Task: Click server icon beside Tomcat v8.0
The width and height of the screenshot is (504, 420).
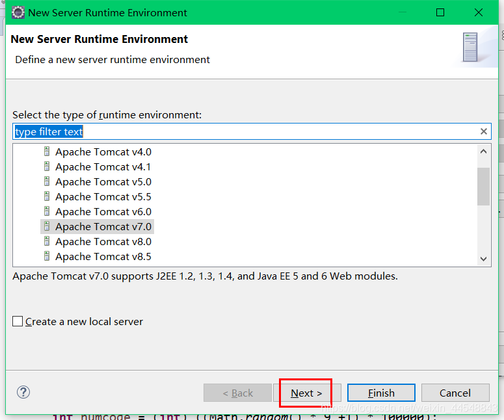Action: (x=47, y=241)
